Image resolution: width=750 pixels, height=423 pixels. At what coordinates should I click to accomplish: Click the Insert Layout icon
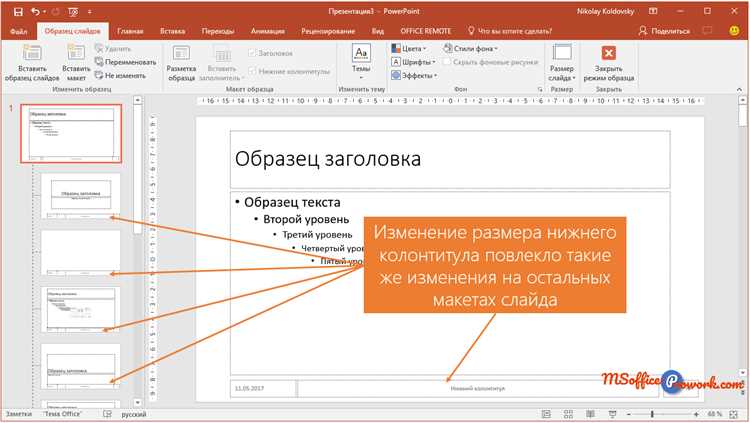76,55
